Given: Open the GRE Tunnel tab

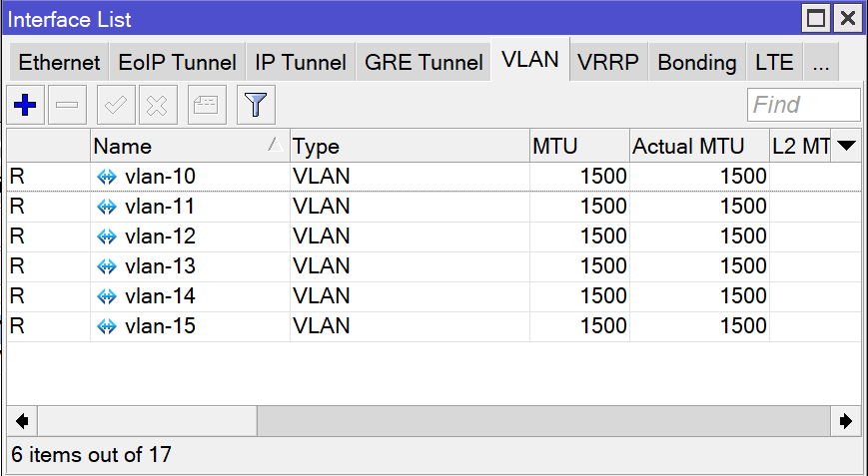Looking at the screenshot, I should point(424,63).
